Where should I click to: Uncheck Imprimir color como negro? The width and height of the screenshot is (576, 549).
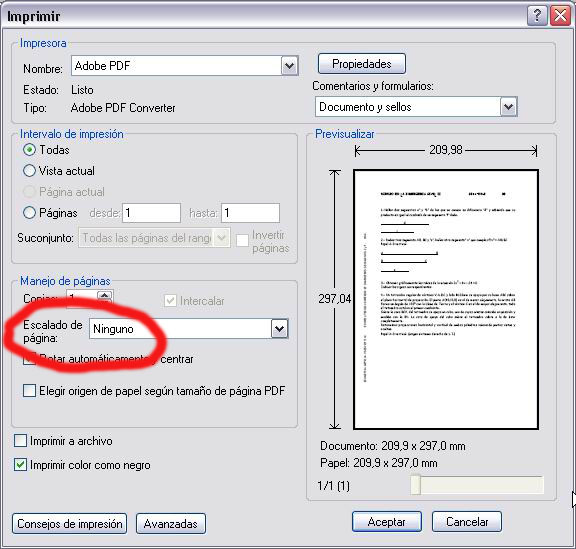coord(20,465)
